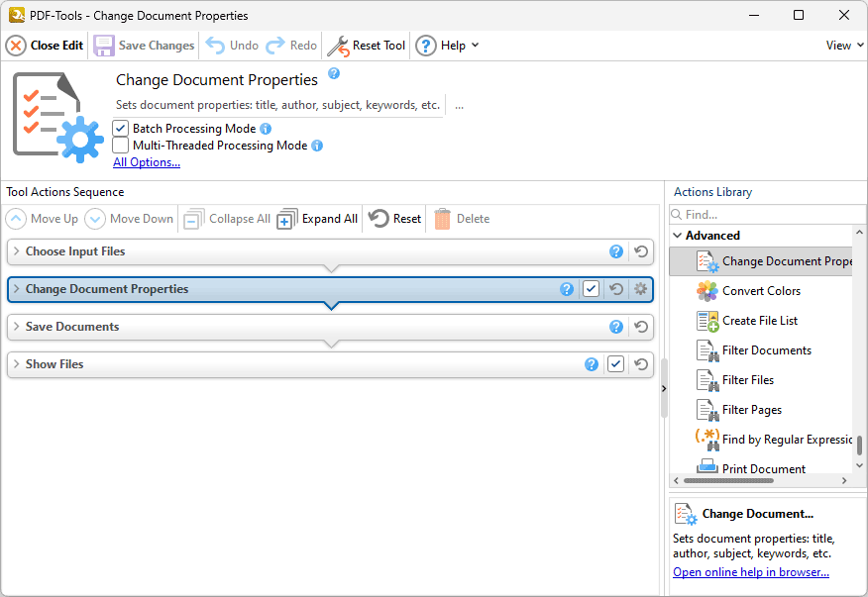868x597 pixels.
Task: Select the Create File List action
Action: pos(761,321)
